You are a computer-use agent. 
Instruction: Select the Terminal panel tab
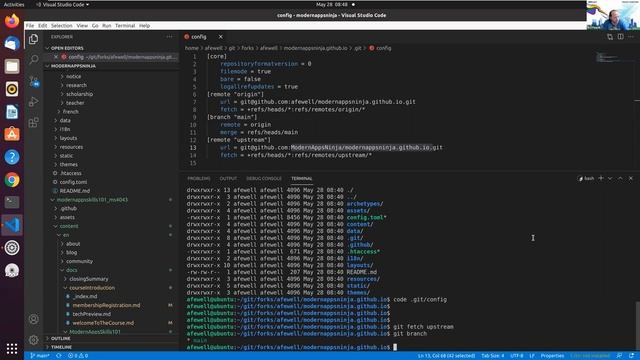[x=302, y=178]
